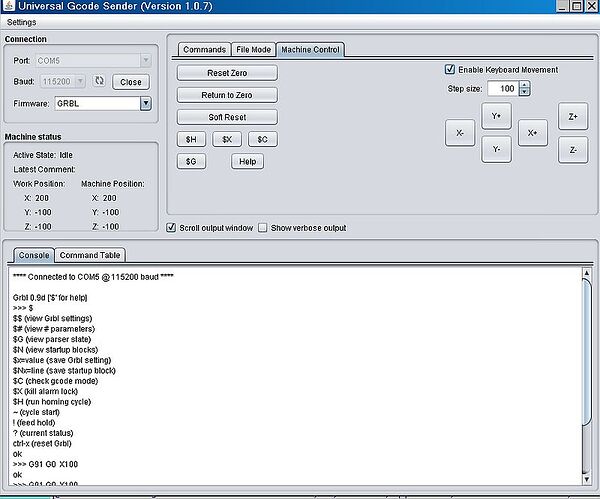
Task: Click console scrollbar down arrow
Action: pos(586,479)
